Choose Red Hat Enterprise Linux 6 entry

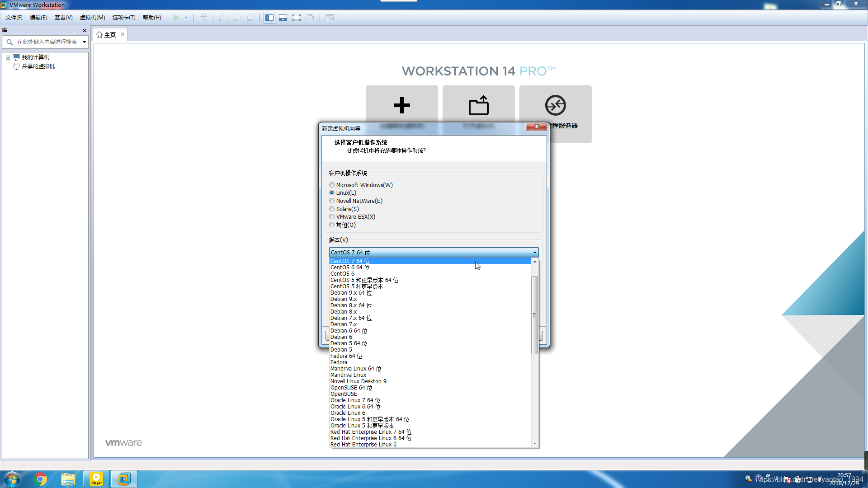coord(430,445)
